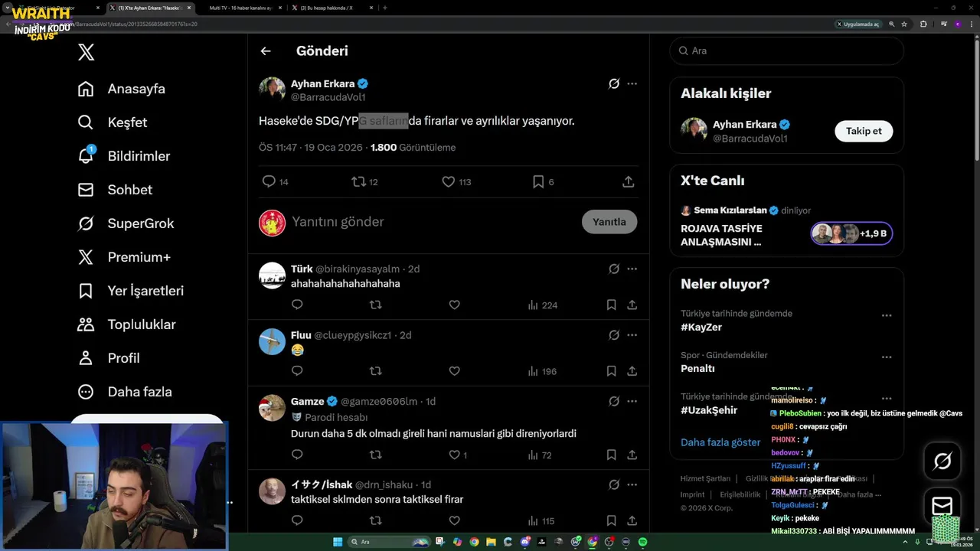Like Türk's comment
The image size is (980, 551).
click(454, 305)
